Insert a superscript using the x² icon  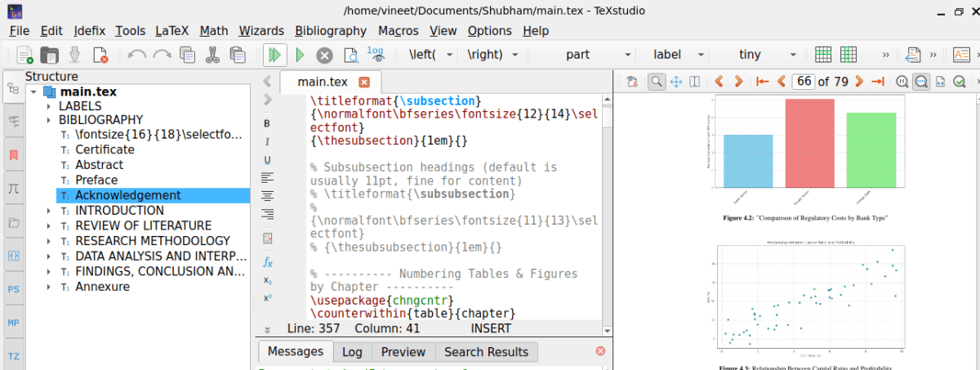(x=267, y=298)
